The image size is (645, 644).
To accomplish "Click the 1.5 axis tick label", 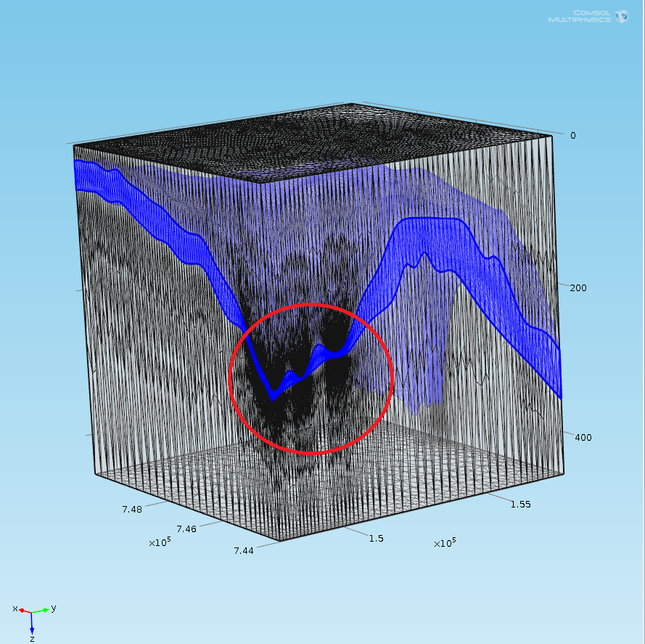I will click(376, 538).
